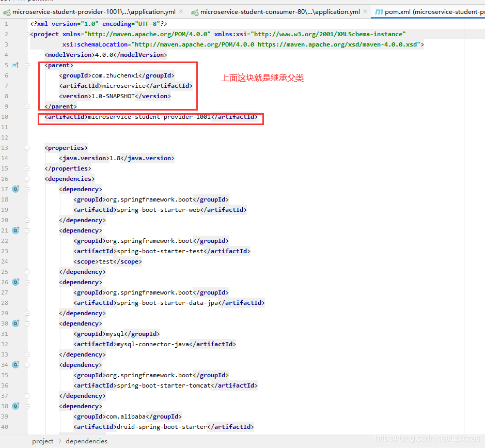Click artifactId spring-boot-starter-tomcat
485x448 pixels.
(x=164, y=385)
